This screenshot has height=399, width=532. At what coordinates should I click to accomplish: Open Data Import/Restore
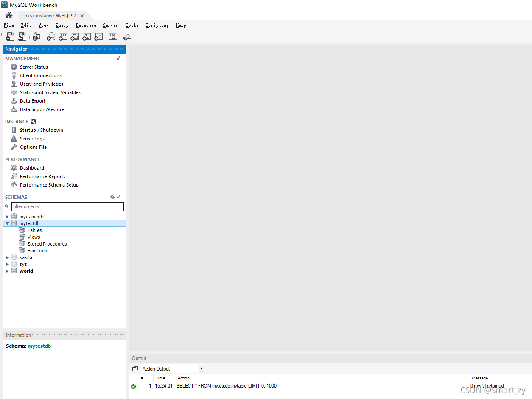(x=42, y=109)
